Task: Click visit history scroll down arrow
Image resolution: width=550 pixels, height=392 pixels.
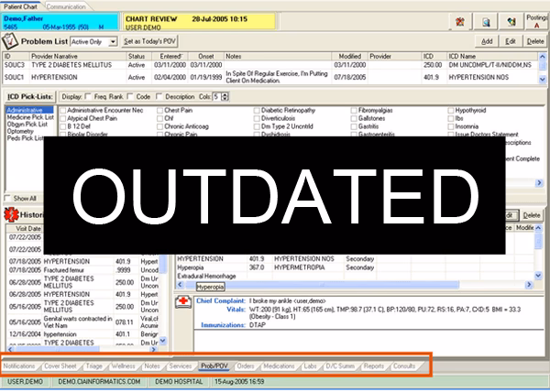Action: (x=163, y=341)
